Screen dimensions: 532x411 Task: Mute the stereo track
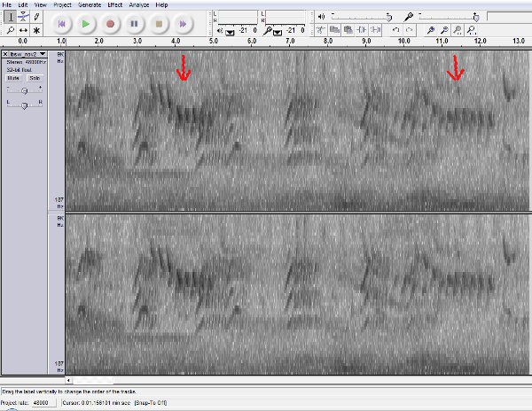pyautogui.click(x=14, y=78)
